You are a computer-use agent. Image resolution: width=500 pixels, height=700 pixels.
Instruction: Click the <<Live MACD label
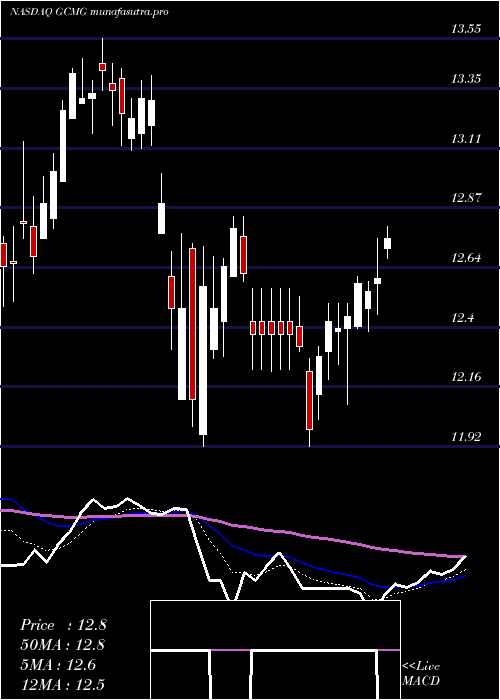point(421,673)
